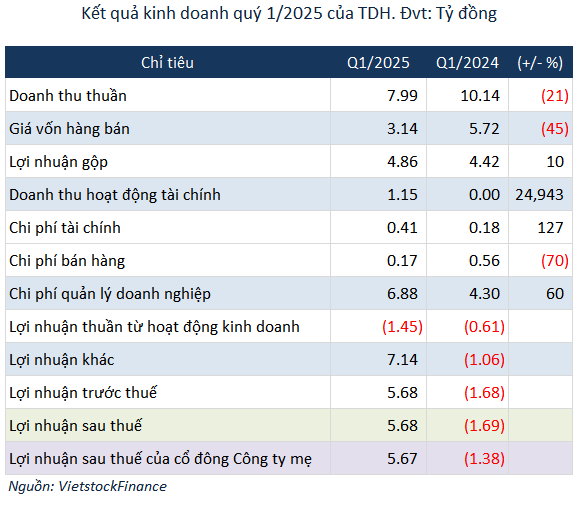This screenshot has width=578, height=509.
Task: Select Lợi nhuận trước thuế row label
Action: tap(83, 393)
